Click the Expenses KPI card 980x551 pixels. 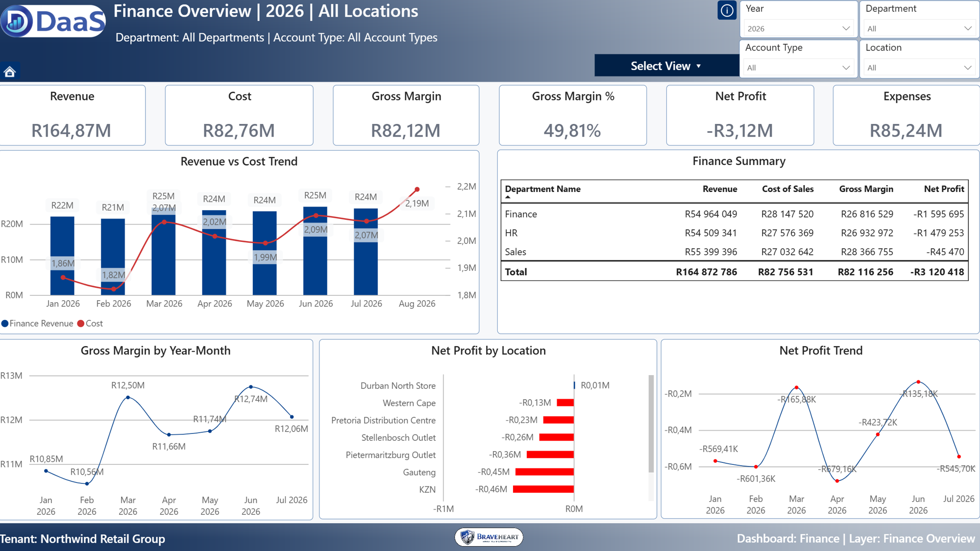coord(906,116)
